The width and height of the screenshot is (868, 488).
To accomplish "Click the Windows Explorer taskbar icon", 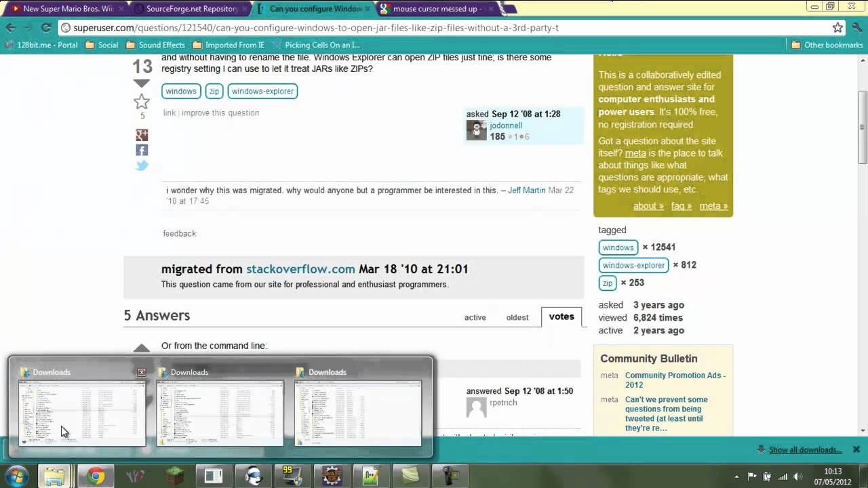I will click(x=54, y=476).
